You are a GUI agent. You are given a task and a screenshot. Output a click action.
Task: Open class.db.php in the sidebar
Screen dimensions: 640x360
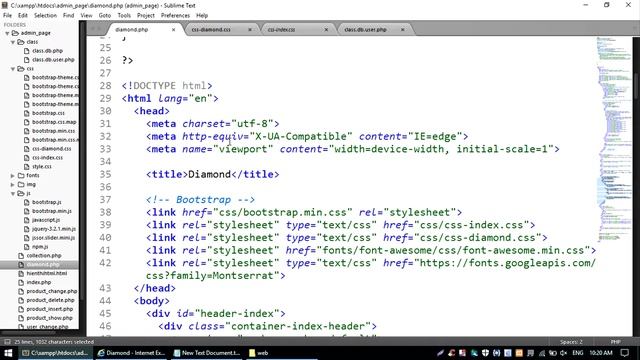(x=47, y=51)
